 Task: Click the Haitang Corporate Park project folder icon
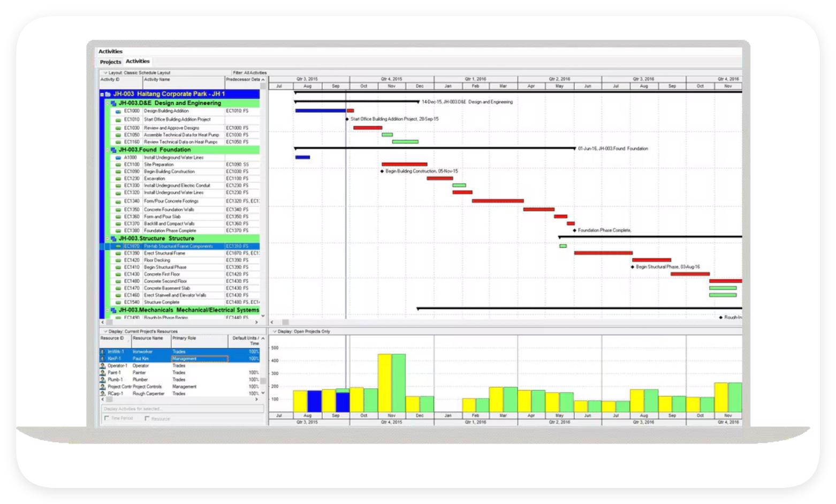(x=108, y=94)
